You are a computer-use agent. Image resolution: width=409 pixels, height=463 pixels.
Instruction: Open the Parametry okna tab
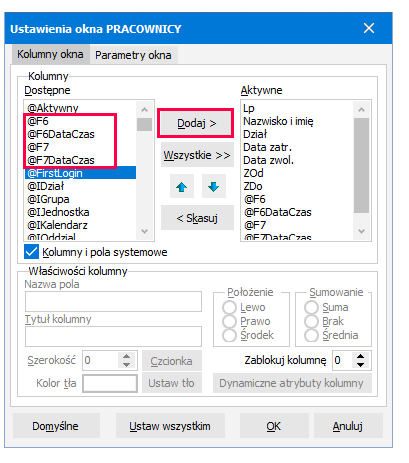tap(133, 55)
